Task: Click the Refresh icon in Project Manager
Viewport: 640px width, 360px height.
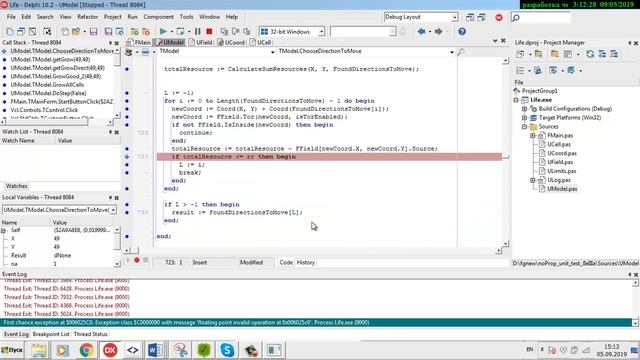Action: click(590, 54)
